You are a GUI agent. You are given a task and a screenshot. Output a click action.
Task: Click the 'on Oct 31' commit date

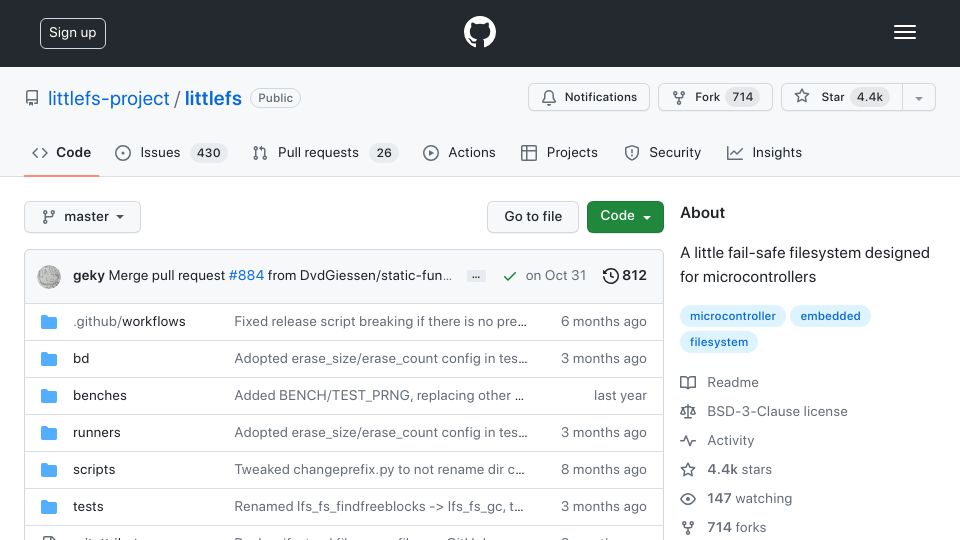pyautogui.click(x=555, y=276)
